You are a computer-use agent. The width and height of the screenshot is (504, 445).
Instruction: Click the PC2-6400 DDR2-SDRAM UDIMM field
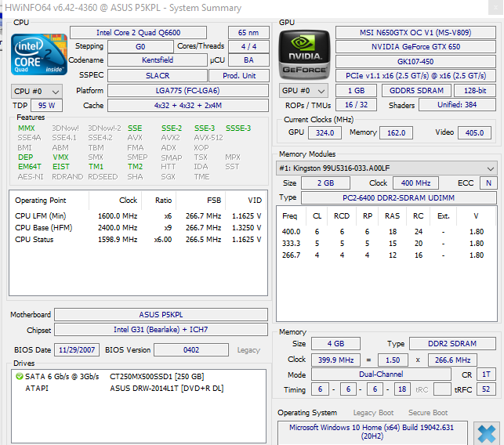(398, 198)
